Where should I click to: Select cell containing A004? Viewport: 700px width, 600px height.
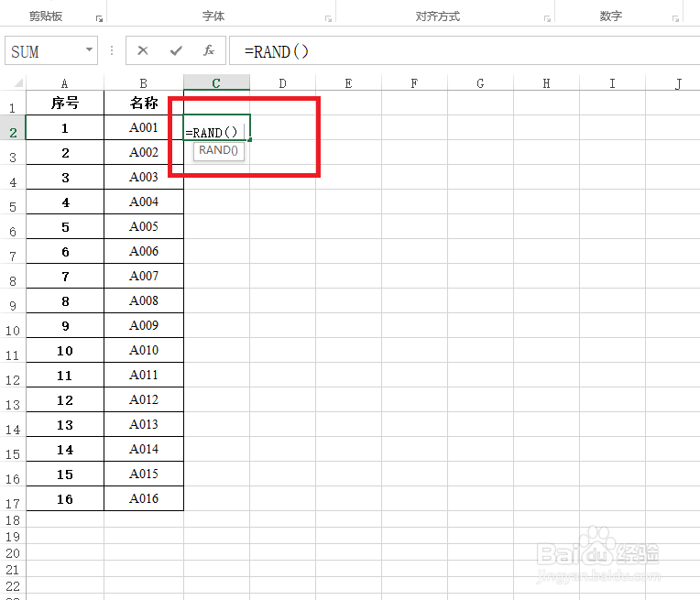[144, 202]
